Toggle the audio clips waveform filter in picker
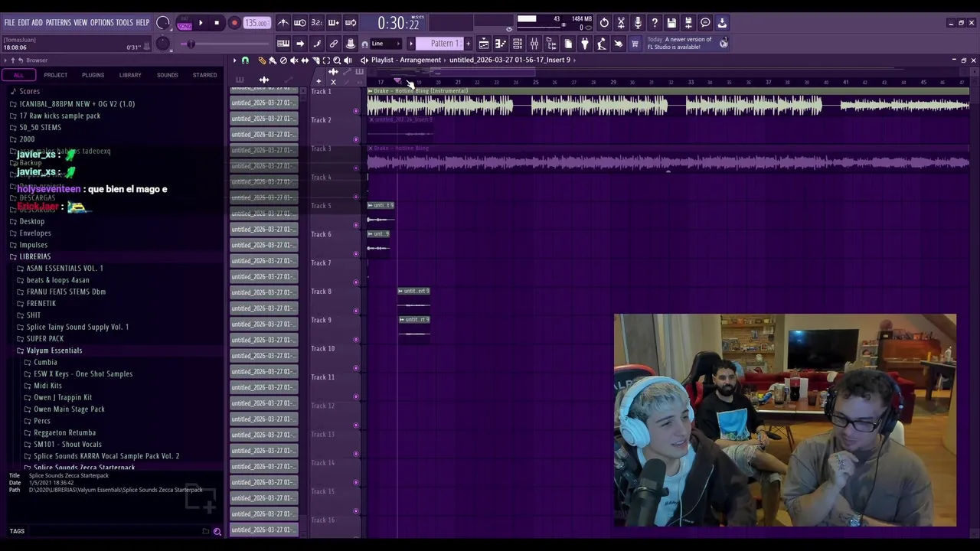 [x=264, y=80]
